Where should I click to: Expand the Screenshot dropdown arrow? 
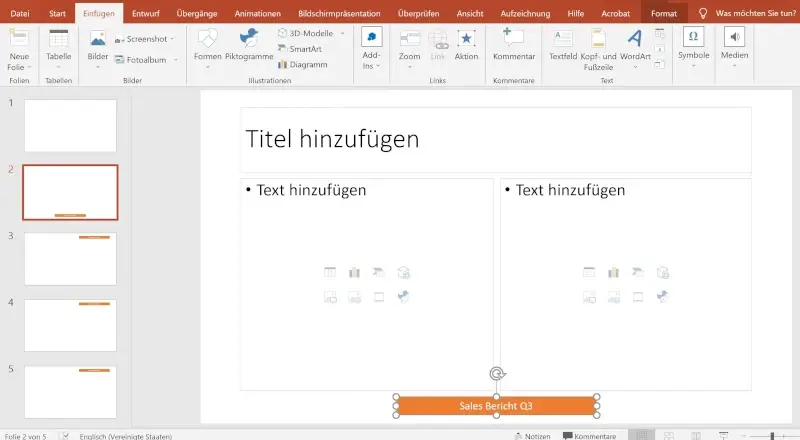pyautogui.click(x=172, y=39)
